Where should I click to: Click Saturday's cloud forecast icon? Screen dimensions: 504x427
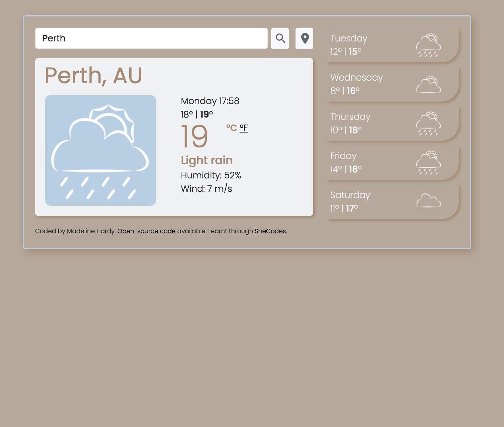(429, 200)
